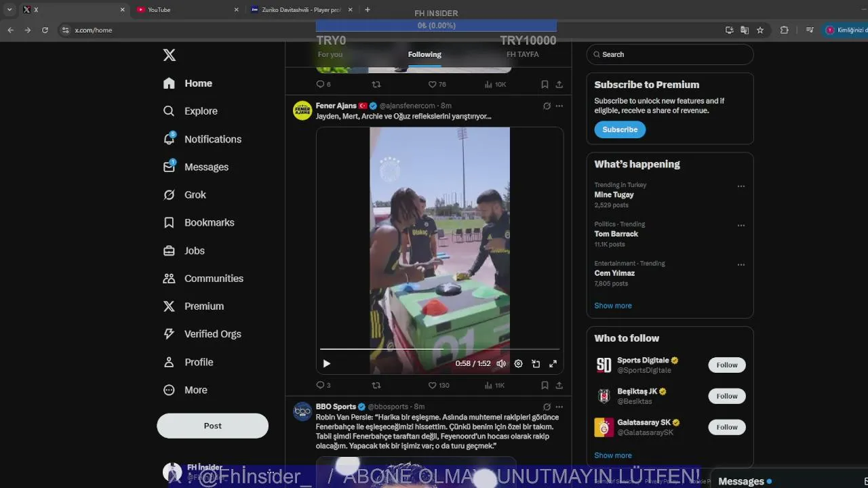Open more options on Fener Ajans post
Screen dimensions: 868x488
click(x=559, y=106)
